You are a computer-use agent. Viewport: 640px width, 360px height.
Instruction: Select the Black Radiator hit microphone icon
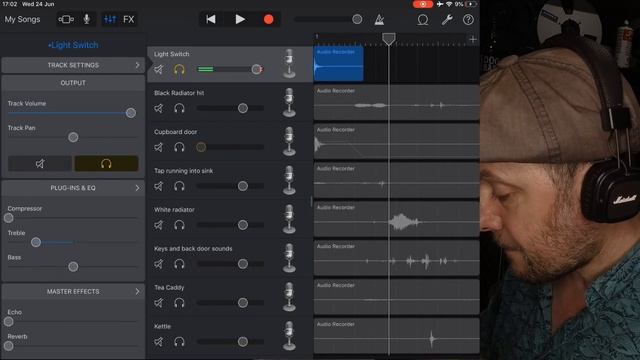(x=289, y=102)
